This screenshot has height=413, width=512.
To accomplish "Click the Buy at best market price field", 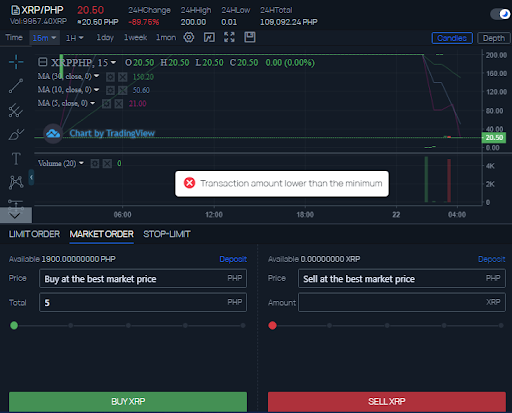I will pos(143,278).
